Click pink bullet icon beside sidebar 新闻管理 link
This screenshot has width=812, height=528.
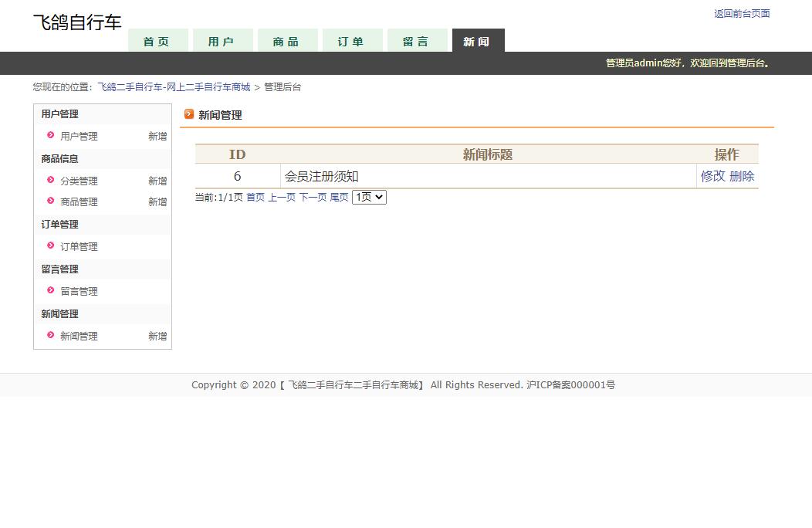(50, 335)
